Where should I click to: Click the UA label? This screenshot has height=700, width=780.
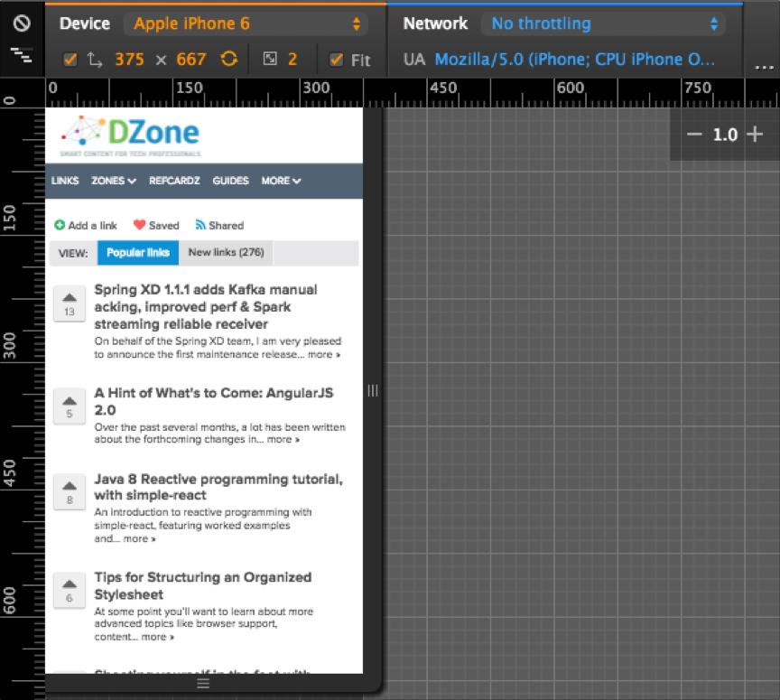pyautogui.click(x=414, y=60)
